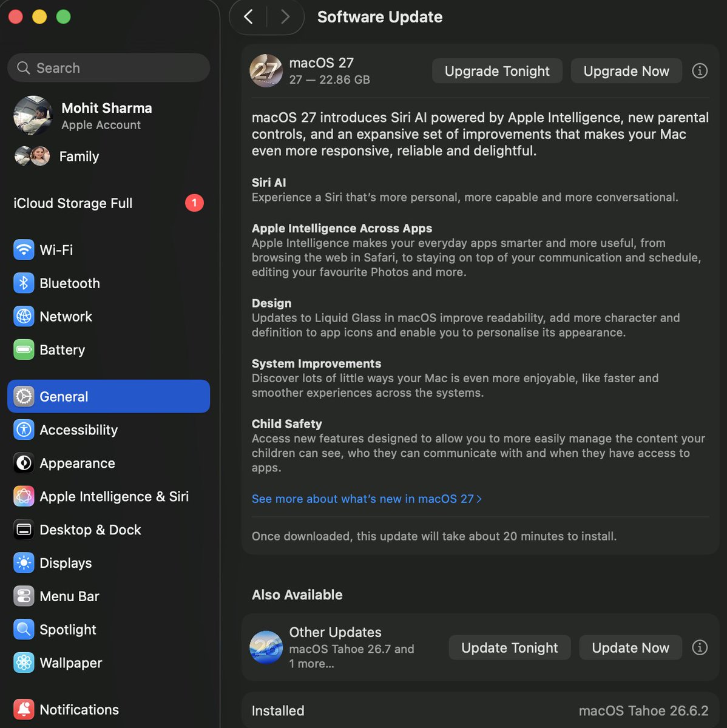Click the macOS 27 update icon
The width and height of the screenshot is (727, 728).
tap(266, 71)
